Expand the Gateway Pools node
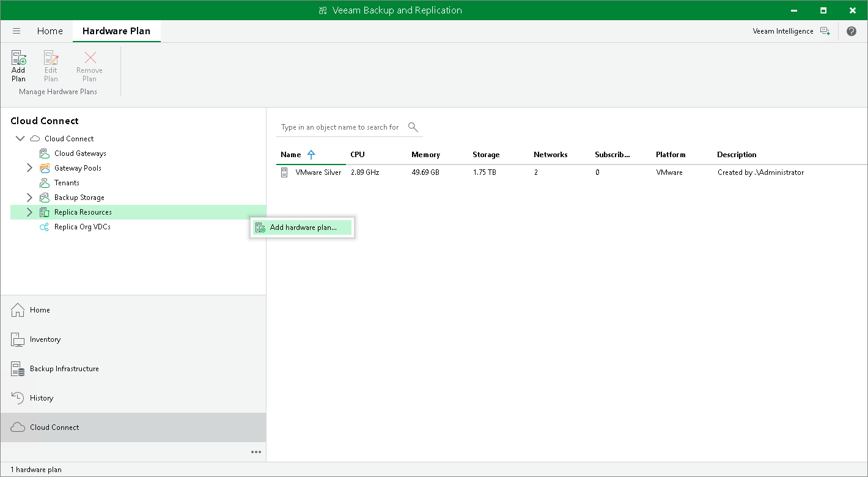The height and width of the screenshot is (477, 868). 29,168
